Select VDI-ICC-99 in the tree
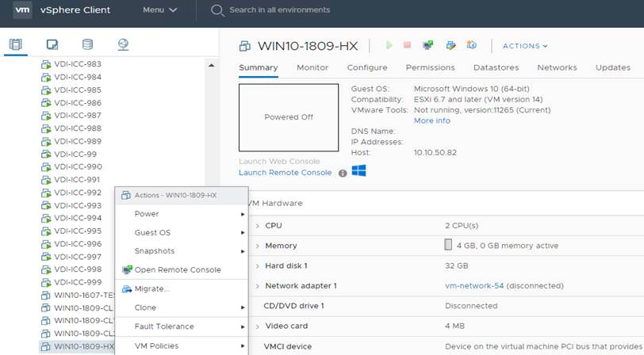 pos(75,155)
